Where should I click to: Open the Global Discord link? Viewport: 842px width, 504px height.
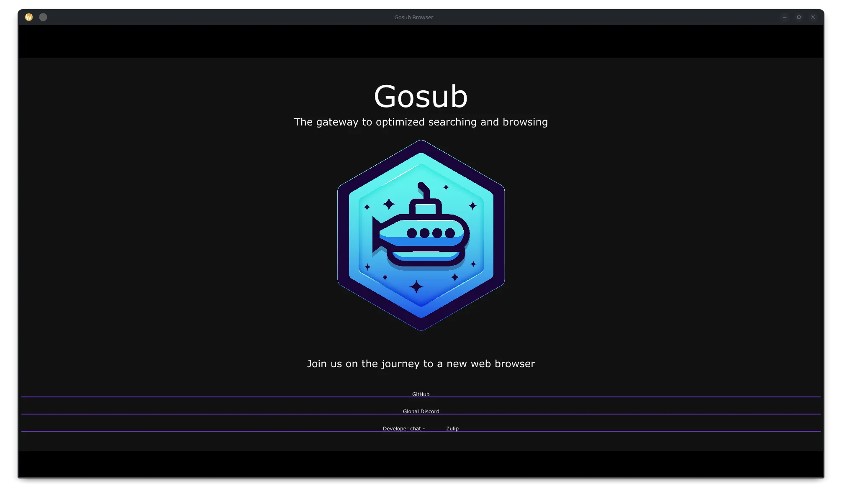(421, 411)
